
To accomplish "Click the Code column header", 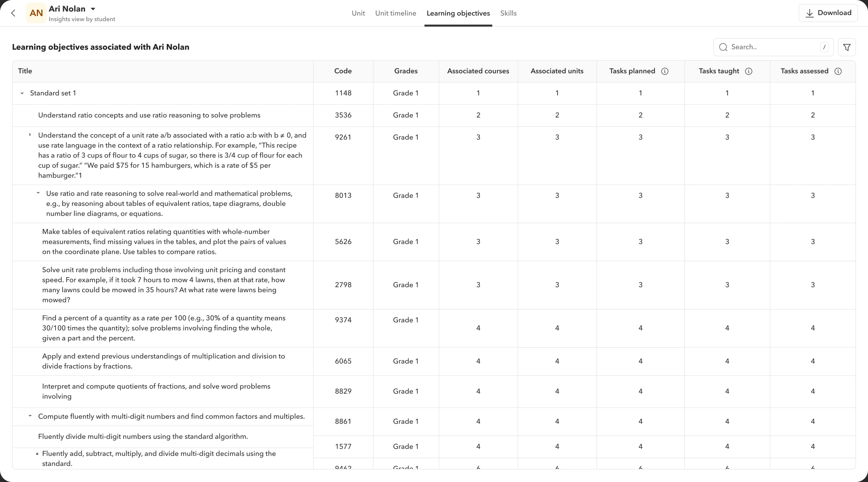I will [x=343, y=71].
